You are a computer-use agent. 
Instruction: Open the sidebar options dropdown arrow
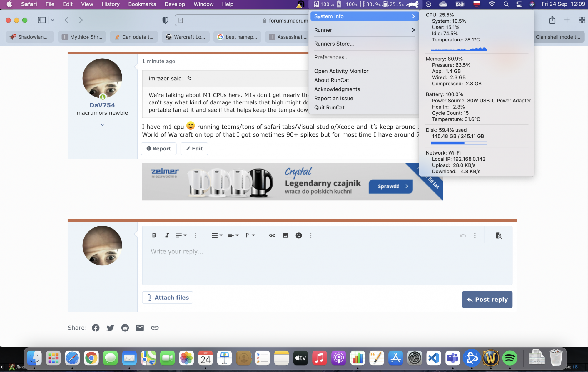[52, 20]
